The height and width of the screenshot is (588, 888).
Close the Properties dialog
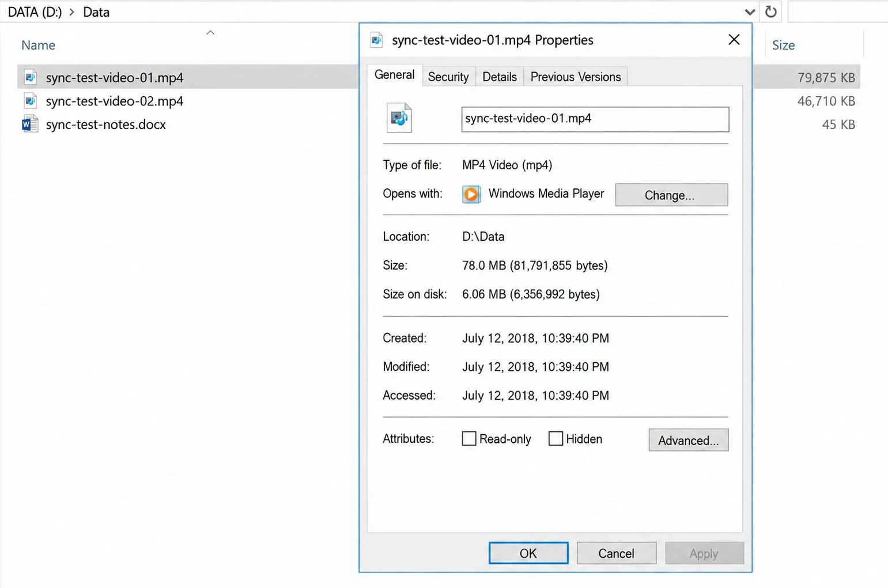pos(734,40)
